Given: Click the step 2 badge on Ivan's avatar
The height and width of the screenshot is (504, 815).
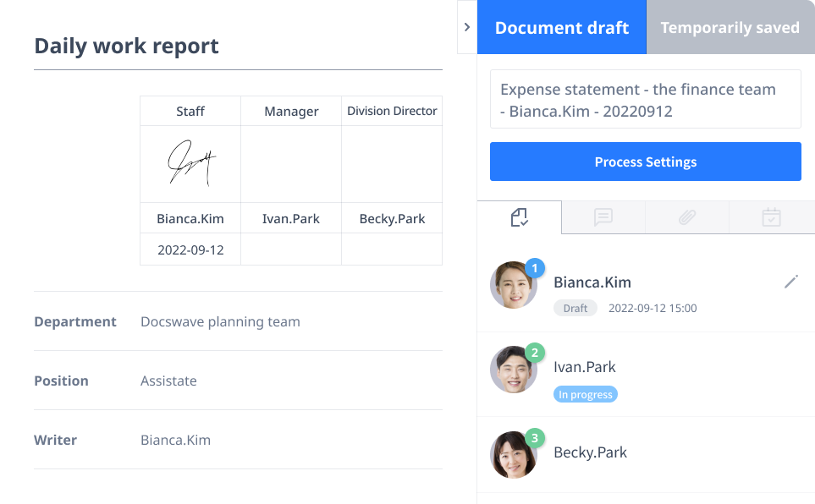Looking at the screenshot, I should click(534, 353).
